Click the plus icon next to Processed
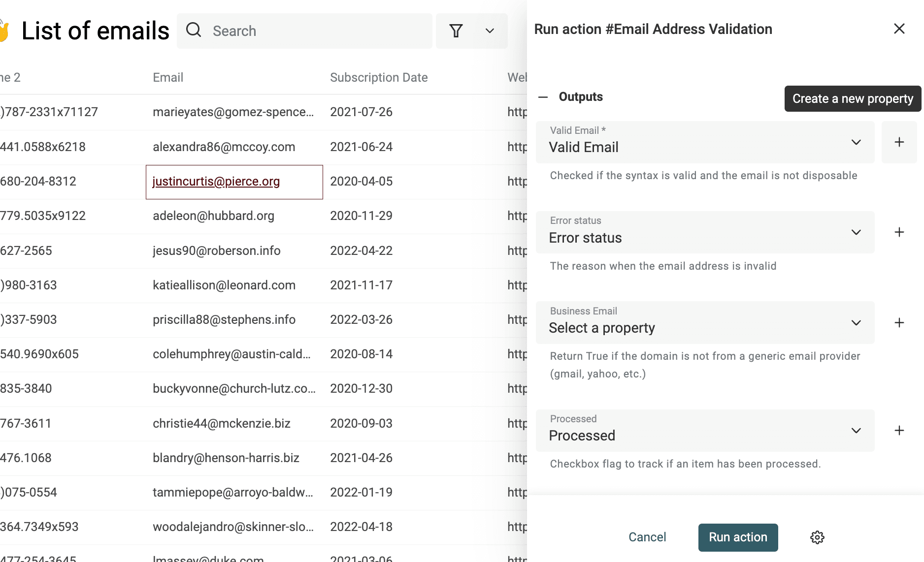Screen dimensions: 924x562 point(899,431)
